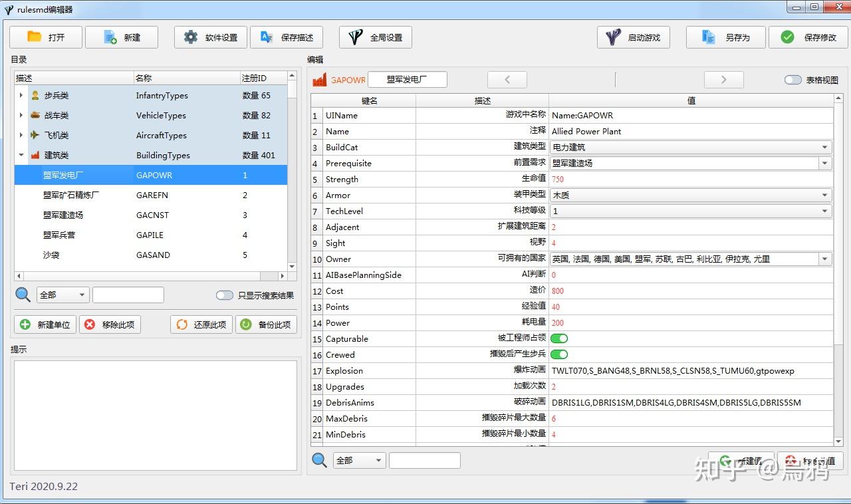Click the 保存描述 translate icon
851x504 pixels.
pos(267,37)
